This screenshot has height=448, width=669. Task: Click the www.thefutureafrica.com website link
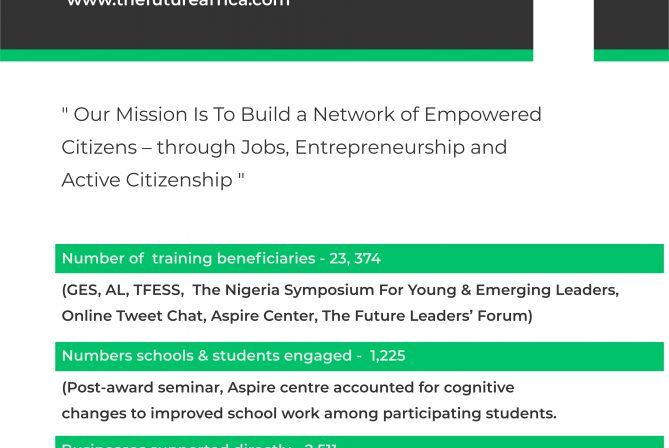(177, 4)
